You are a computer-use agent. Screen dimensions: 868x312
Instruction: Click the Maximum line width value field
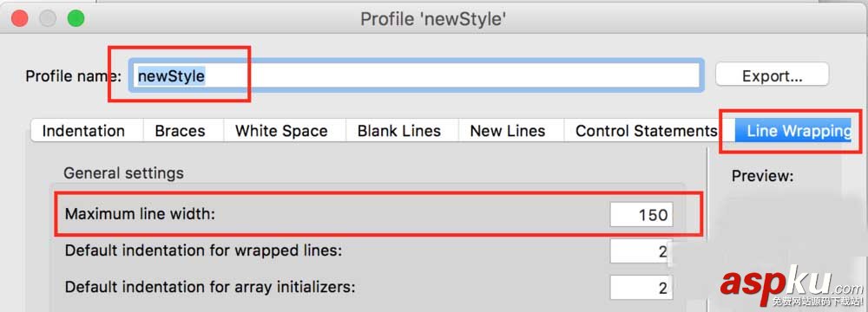(x=641, y=214)
